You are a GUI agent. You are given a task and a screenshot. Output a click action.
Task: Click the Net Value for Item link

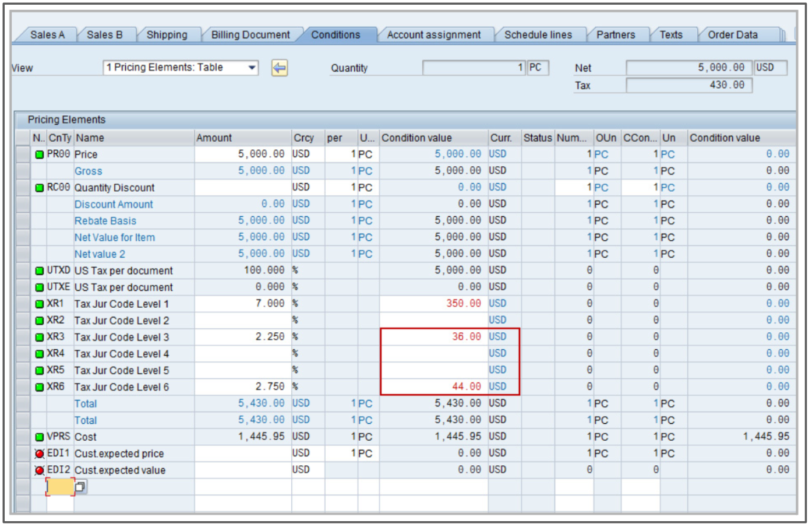pyautogui.click(x=115, y=238)
